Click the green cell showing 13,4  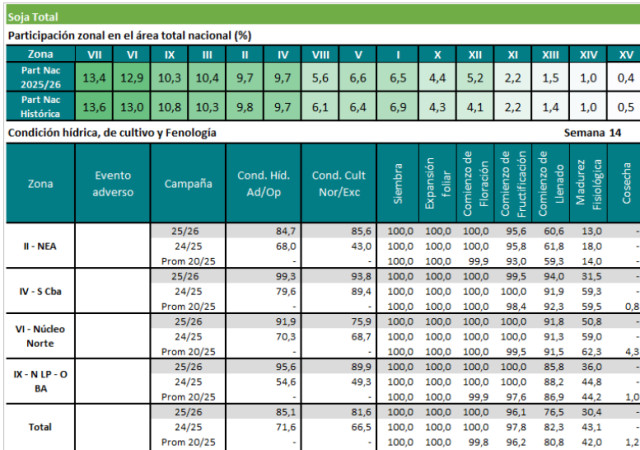click(x=95, y=78)
